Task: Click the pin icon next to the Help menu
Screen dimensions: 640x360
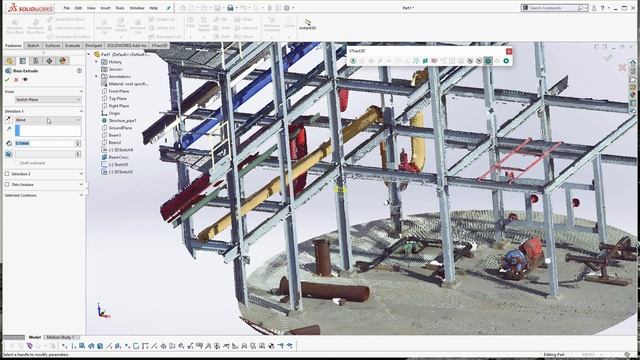Action: coord(168,8)
